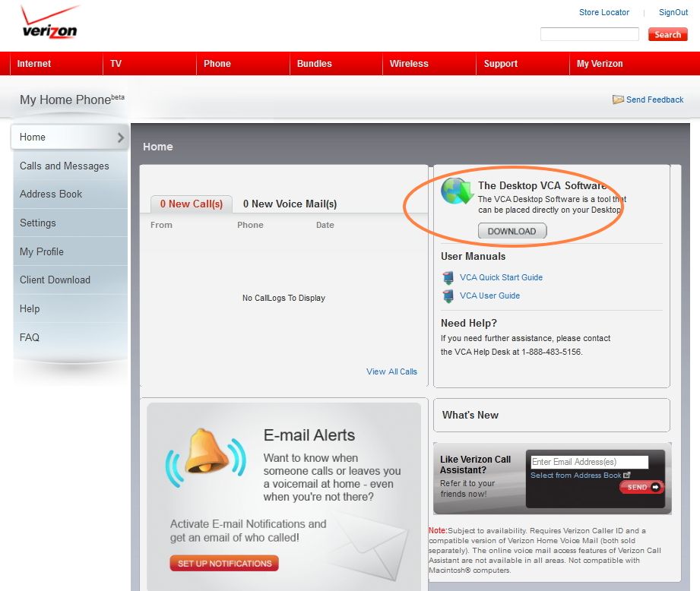Click the Like Verizon Call Assistant? text

tap(476, 464)
